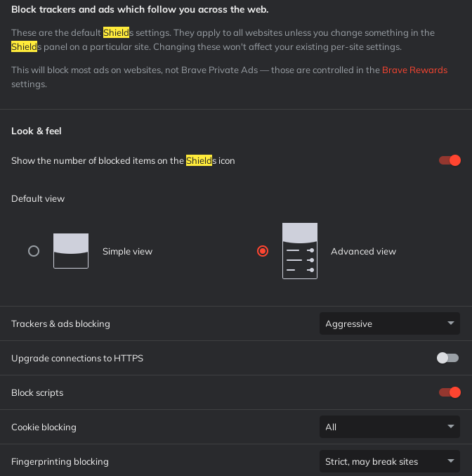The width and height of the screenshot is (472, 476).
Task: Enable Upgrade connections to HTTPS switch
Action: [447, 358]
